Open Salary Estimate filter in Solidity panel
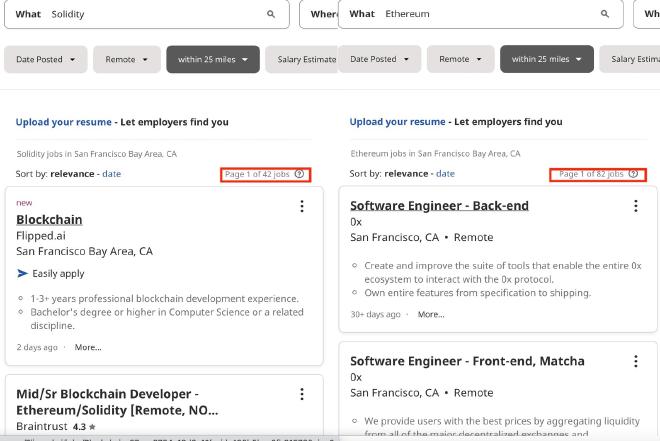Image resolution: width=660 pixels, height=441 pixels. click(302, 59)
